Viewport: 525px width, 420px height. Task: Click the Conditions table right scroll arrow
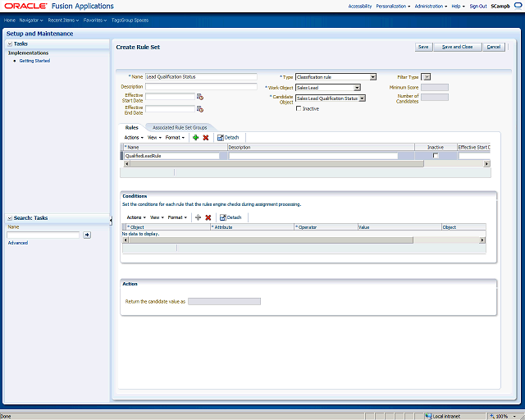[x=482, y=240]
